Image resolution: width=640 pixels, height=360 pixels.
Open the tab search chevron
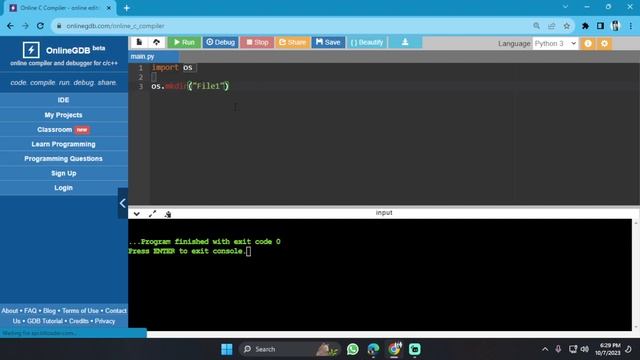(565, 7)
